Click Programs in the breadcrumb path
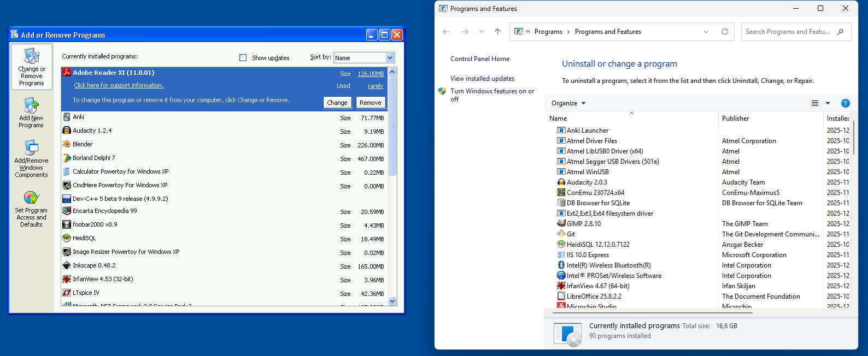Viewport: 868px width, 356px height. pyautogui.click(x=548, y=32)
